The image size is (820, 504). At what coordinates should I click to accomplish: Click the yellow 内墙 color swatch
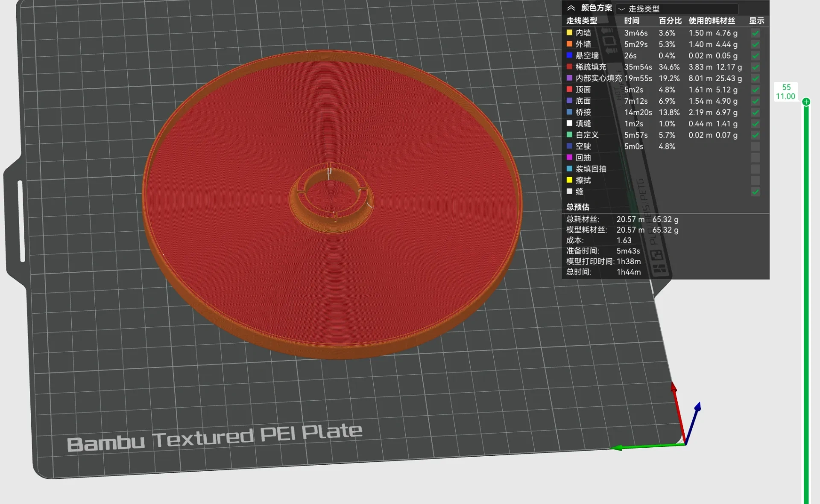[x=569, y=32]
